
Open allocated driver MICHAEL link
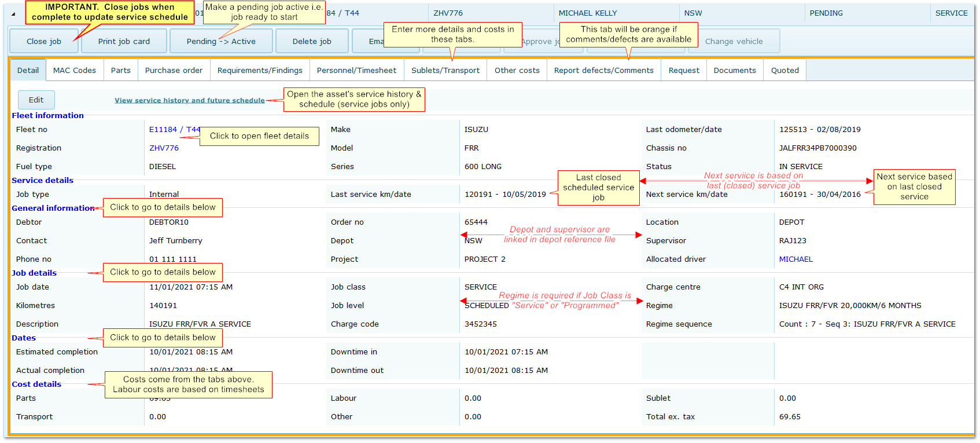pyautogui.click(x=795, y=259)
